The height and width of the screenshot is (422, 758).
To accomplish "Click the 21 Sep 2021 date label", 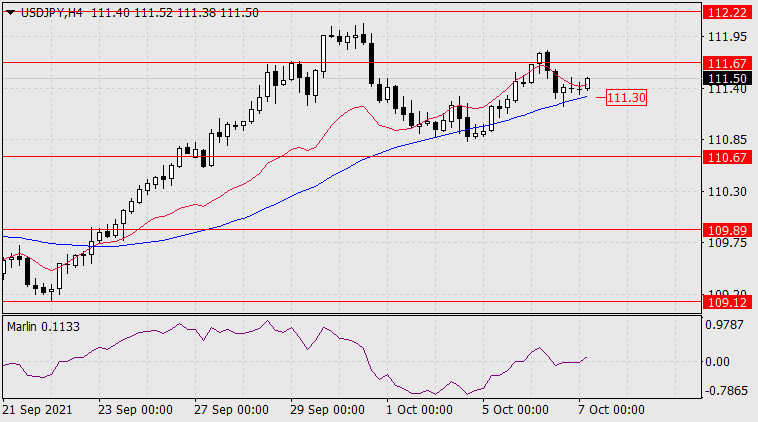I will coord(38,410).
